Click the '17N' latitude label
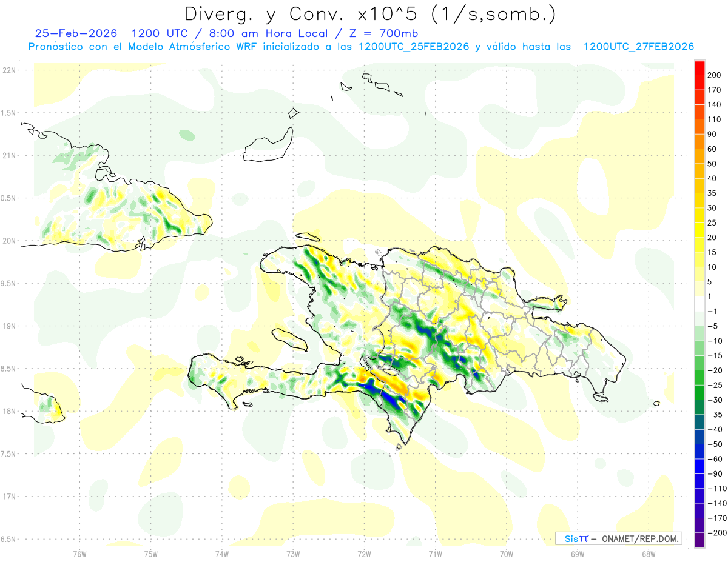This screenshot has width=728, height=562. tap(9, 497)
